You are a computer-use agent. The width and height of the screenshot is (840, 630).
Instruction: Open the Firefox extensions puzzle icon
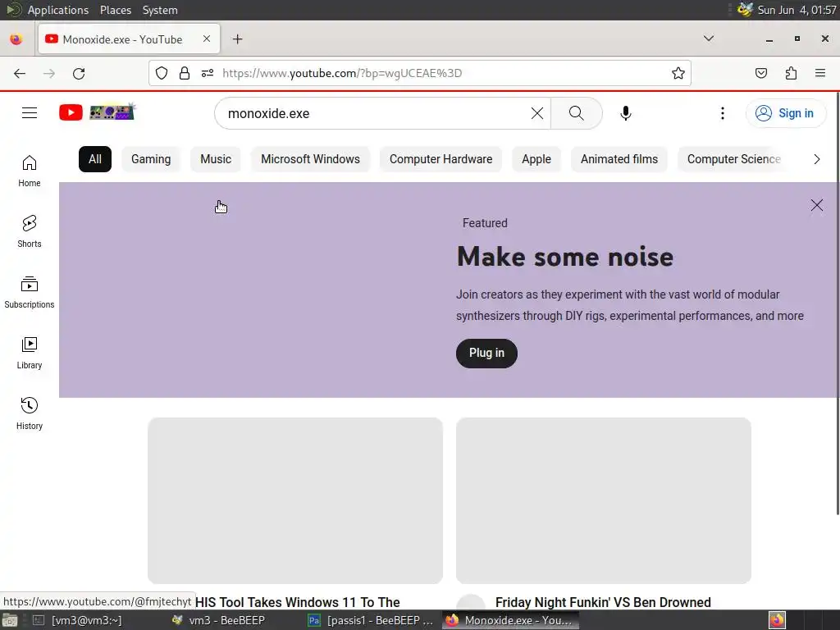coord(791,73)
